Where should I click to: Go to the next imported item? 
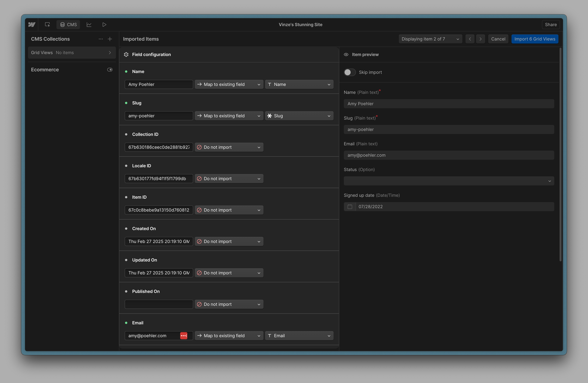(480, 39)
